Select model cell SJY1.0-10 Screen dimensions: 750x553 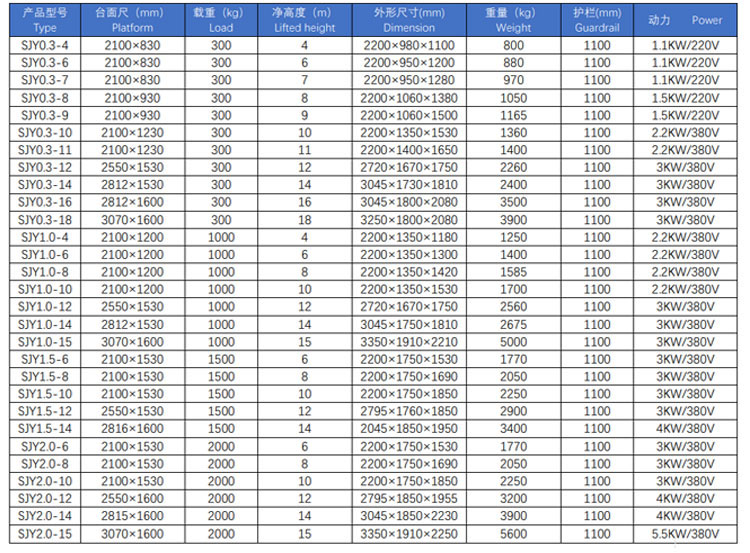45,289
